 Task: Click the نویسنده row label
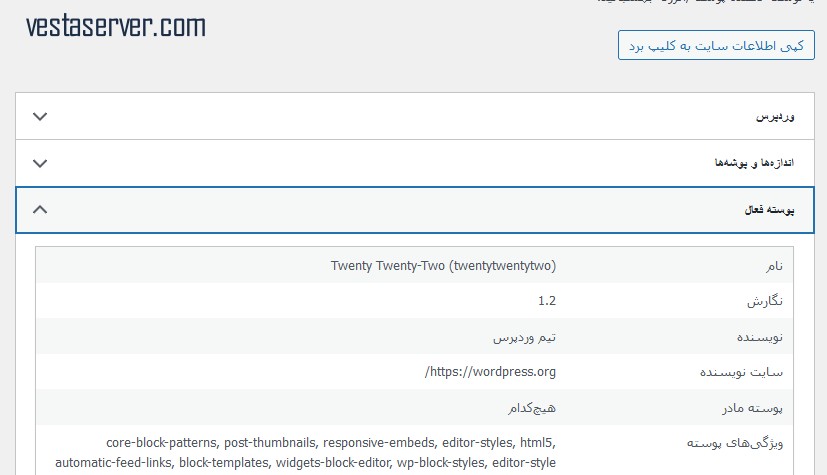759,337
